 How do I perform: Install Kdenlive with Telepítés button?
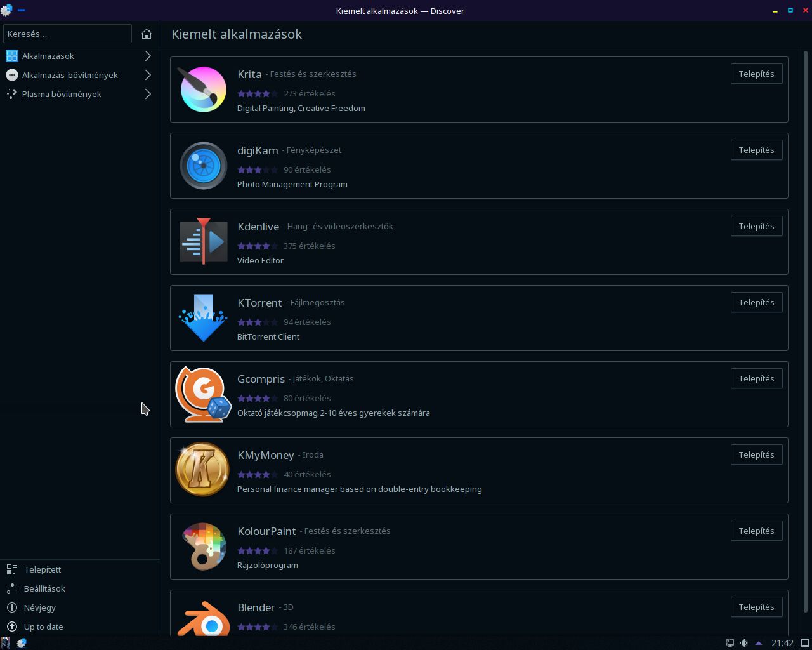pyautogui.click(x=756, y=226)
